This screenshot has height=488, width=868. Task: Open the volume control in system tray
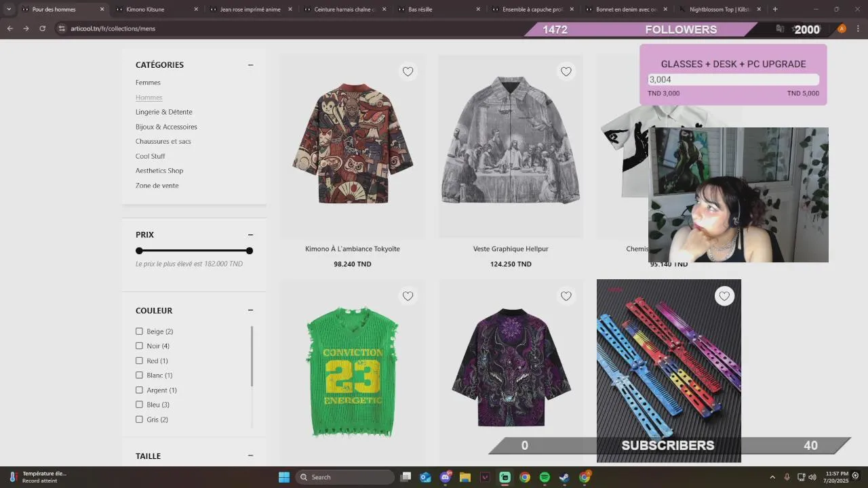pos(812,477)
